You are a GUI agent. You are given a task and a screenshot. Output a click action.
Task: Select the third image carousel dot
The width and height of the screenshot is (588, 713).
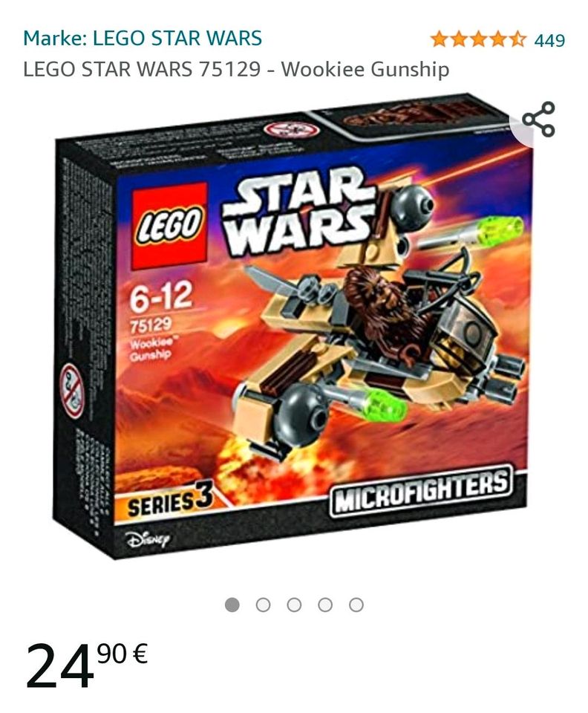[x=294, y=605]
